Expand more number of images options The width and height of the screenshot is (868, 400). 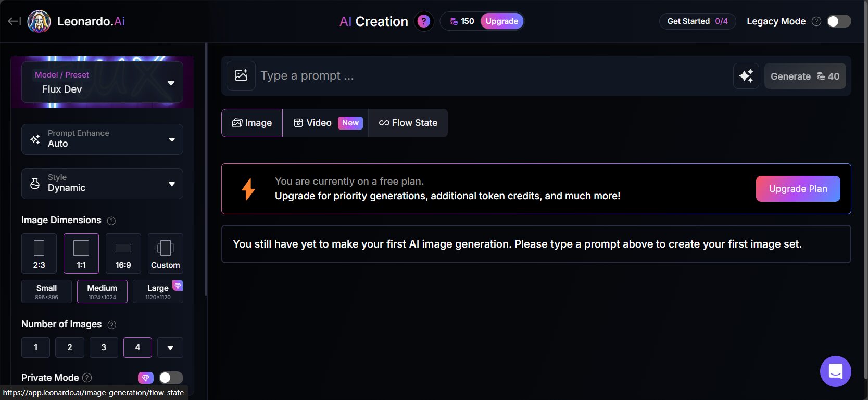click(x=170, y=347)
